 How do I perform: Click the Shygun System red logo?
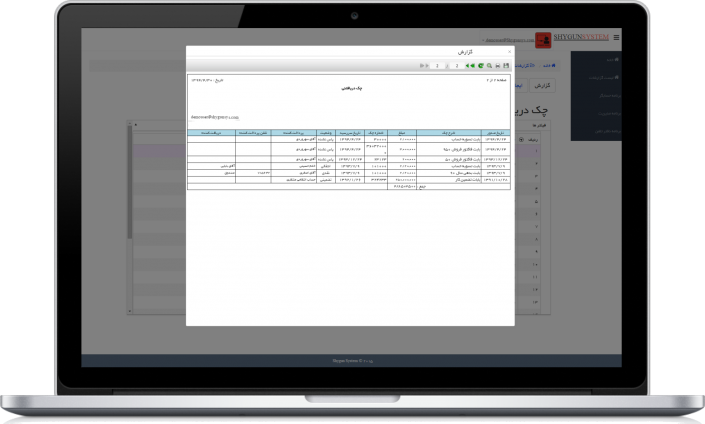(542, 39)
